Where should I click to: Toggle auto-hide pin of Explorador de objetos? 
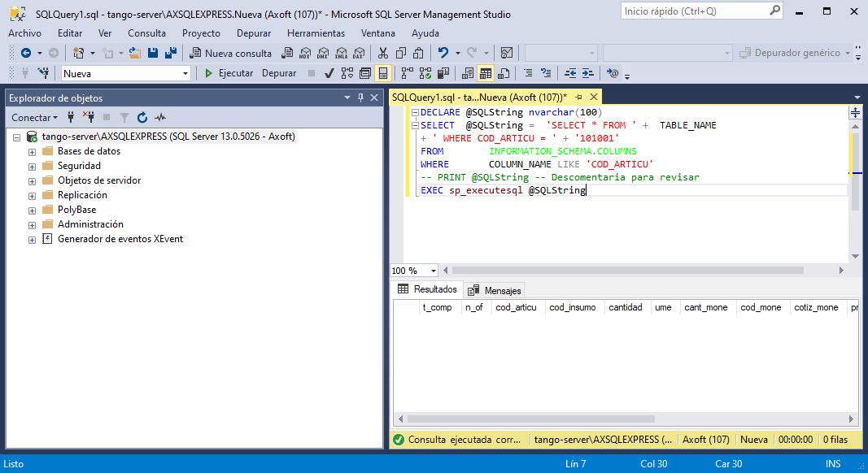[360, 98]
